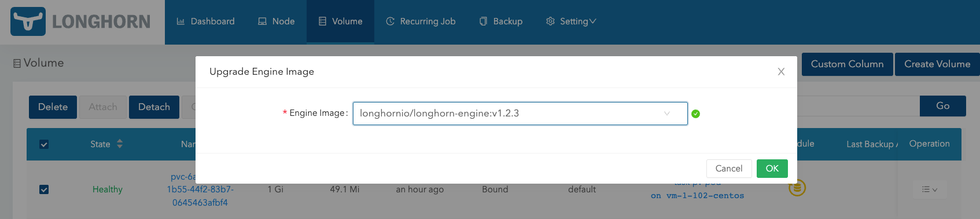Cancel the Upgrade Engine Image dialog
This screenshot has width=980, height=219.
click(x=729, y=169)
